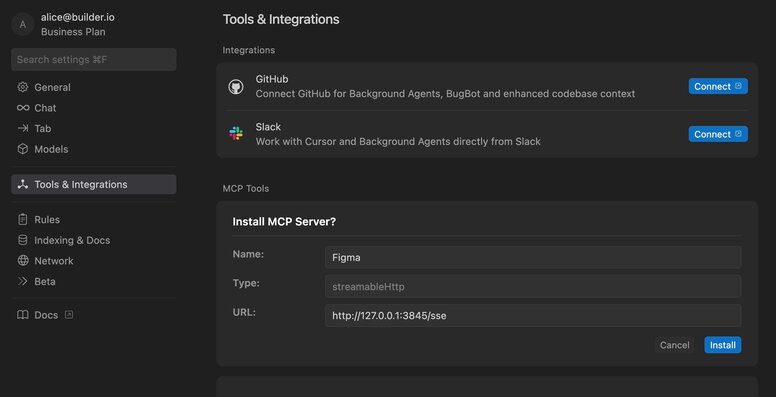Image resolution: width=776 pixels, height=397 pixels.
Task: Click the URL: label
Action: [244, 312]
